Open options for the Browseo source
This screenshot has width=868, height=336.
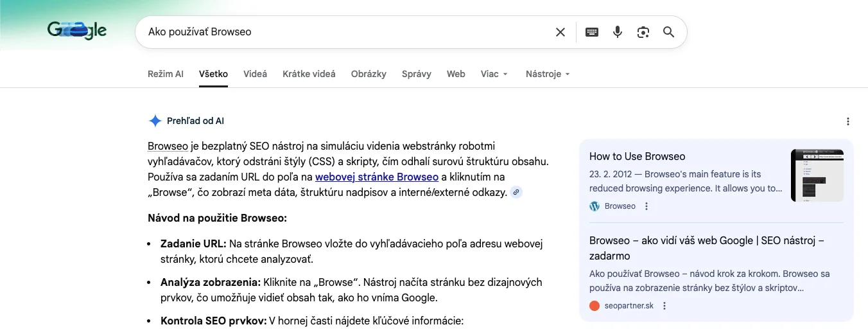click(x=647, y=206)
